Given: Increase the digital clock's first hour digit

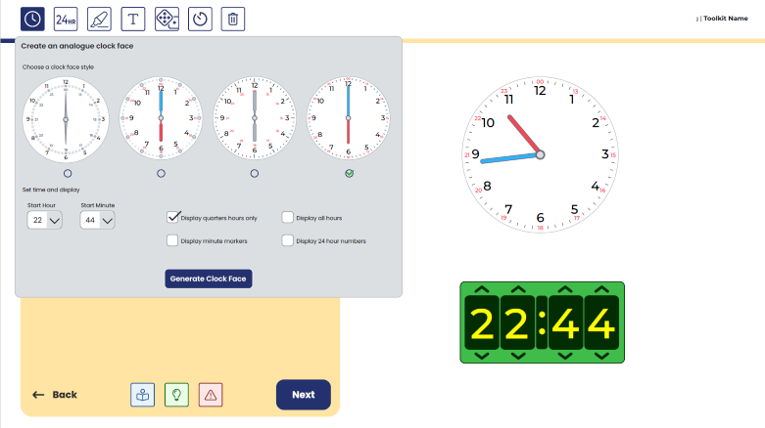Looking at the screenshot, I should click(482, 290).
